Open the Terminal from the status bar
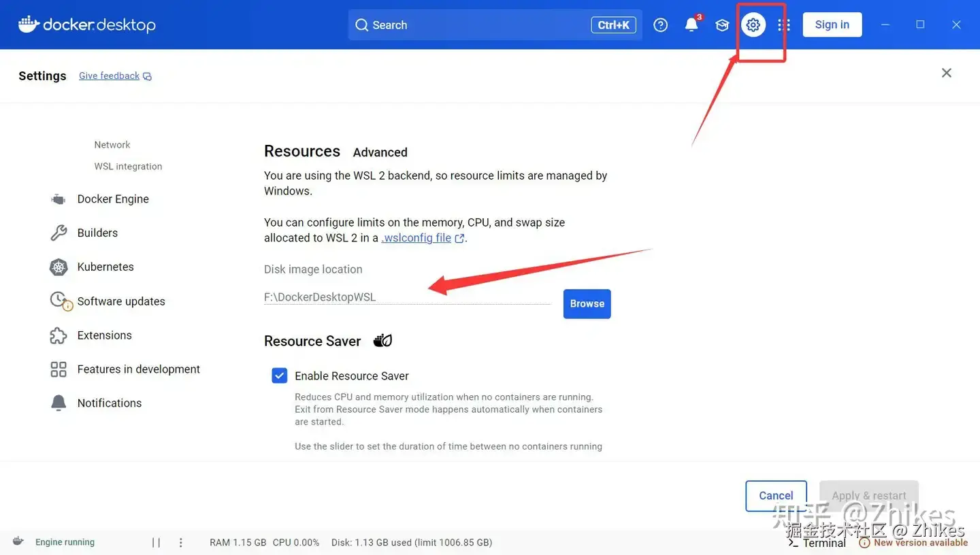 pyautogui.click(x=817, y=543)
